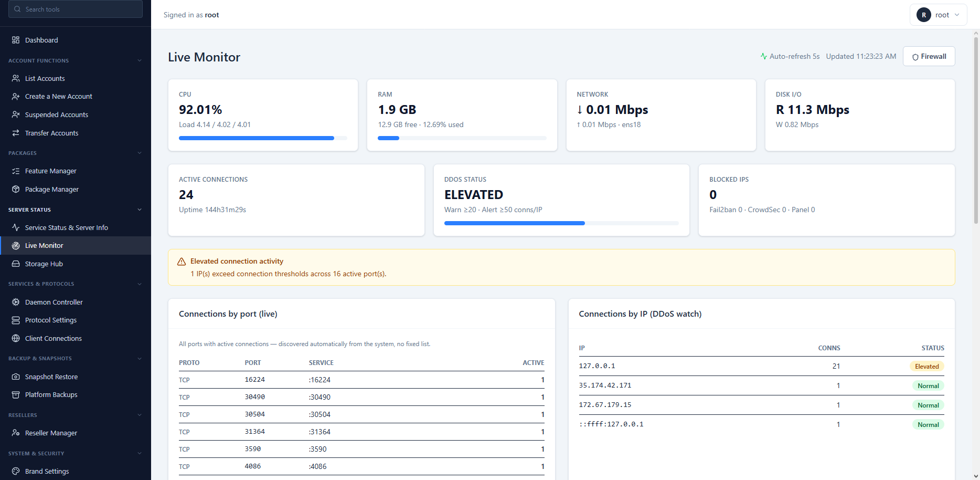Click the Updated 11:23:23 AM timestamp
The image size is (980, 480).
click(x=861, y=56)
